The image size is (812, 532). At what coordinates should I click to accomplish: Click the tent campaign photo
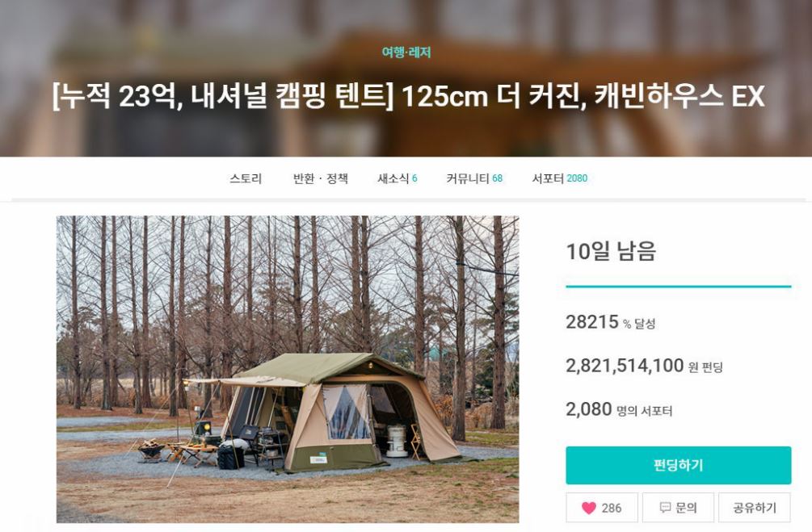288,369
